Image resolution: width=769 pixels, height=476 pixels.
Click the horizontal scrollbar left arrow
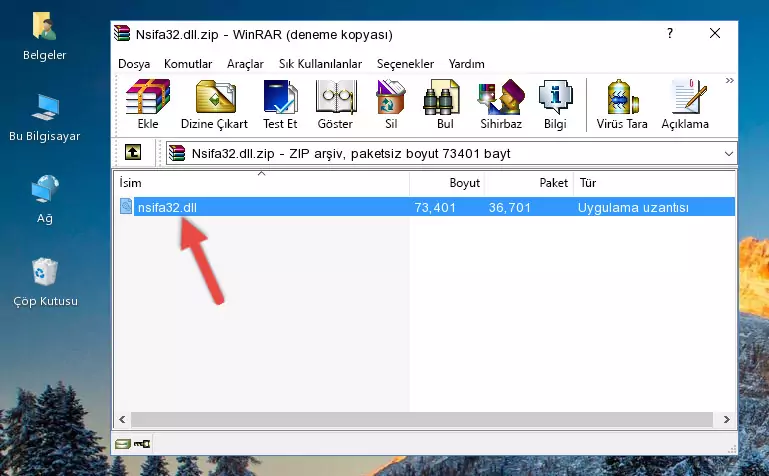[123, 420]
